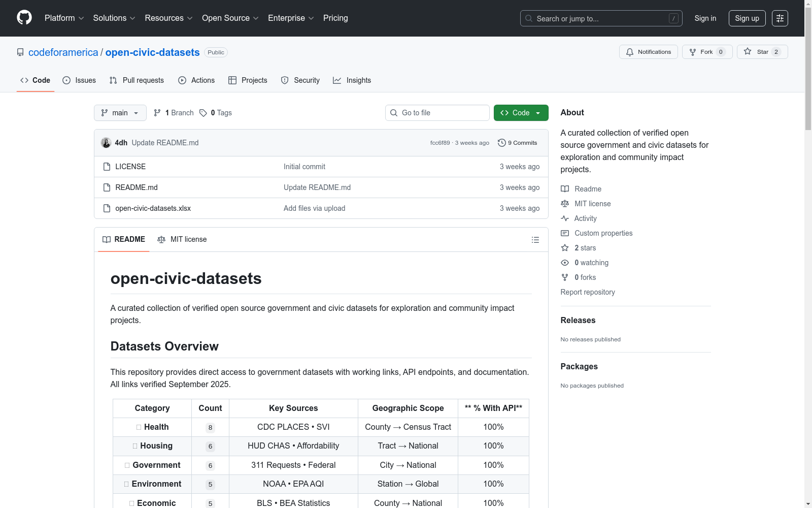
Task: Click the watching eye icon
Action: point(565,263)
